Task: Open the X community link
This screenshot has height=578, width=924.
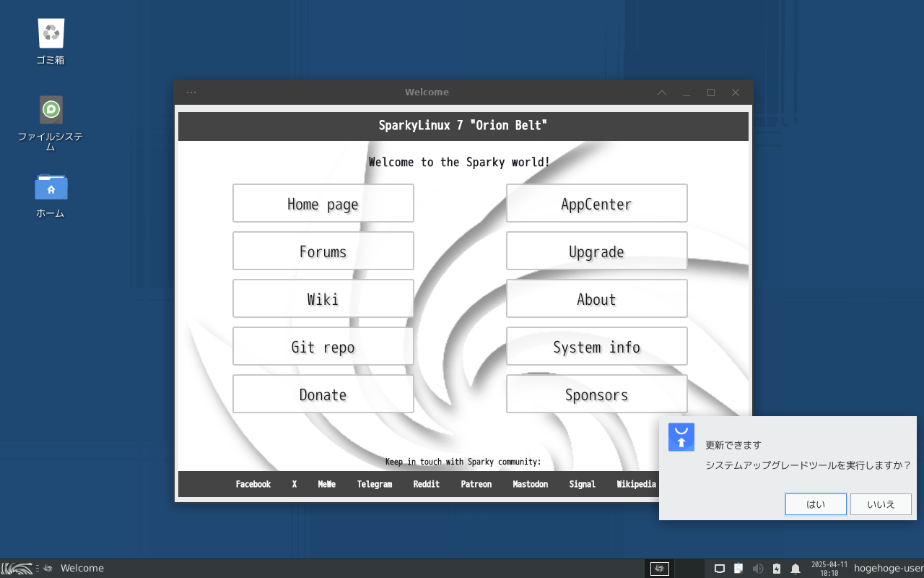Action: click(295, 484)
